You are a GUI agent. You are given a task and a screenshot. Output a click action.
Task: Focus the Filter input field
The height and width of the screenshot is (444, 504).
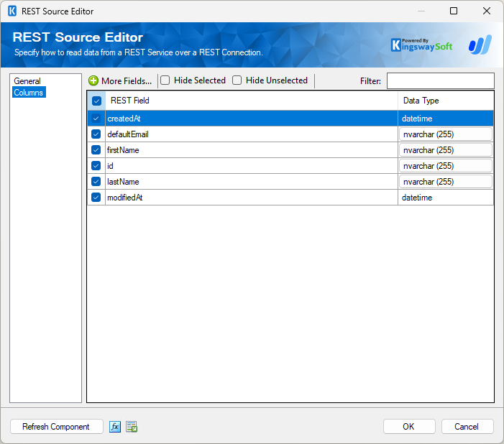coord(440,80)
